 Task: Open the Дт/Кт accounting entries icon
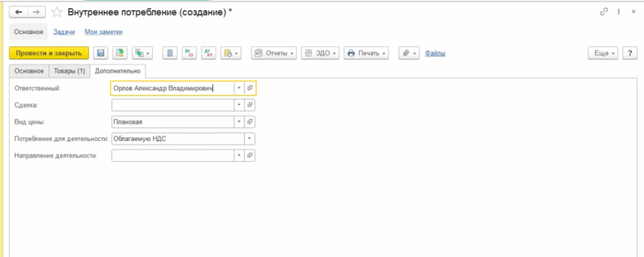pos(207,54)
